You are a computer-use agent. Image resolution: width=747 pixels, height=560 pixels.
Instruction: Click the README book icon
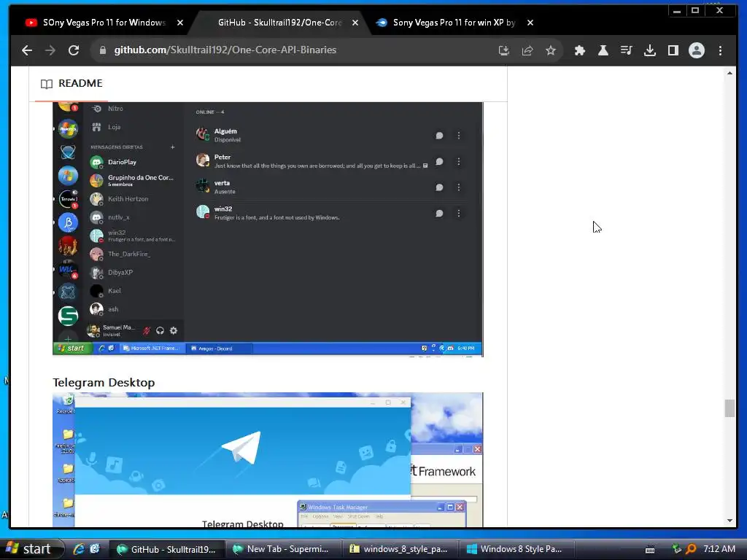(x=46, y=84)
